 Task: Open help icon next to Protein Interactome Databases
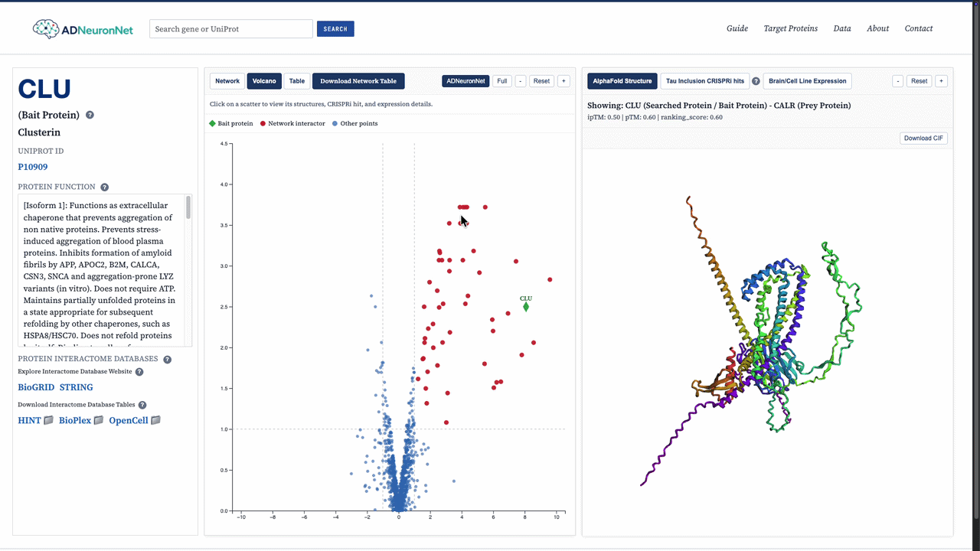tap(167, 359)
